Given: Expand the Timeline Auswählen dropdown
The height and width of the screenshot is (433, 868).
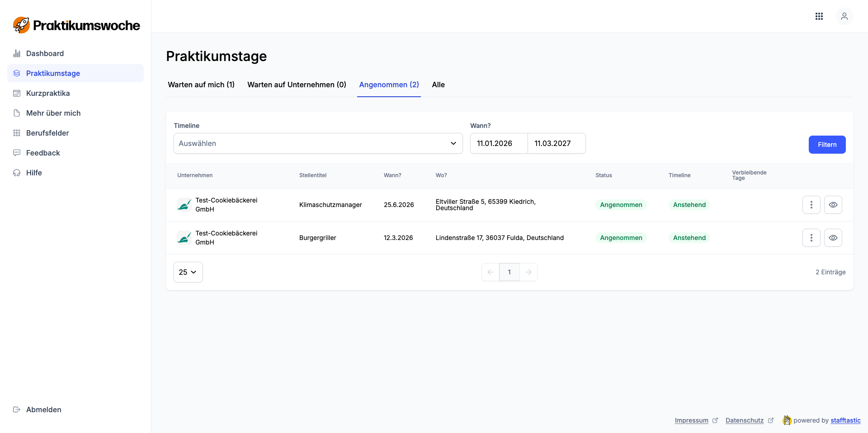Looking at the screenshot, I should [318, 143].
